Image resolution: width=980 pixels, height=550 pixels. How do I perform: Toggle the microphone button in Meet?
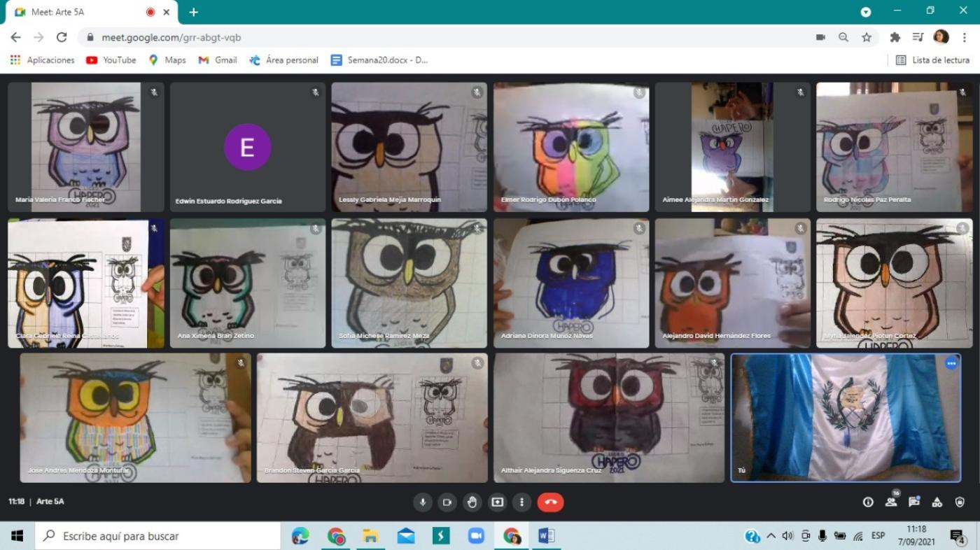(422, 502)
